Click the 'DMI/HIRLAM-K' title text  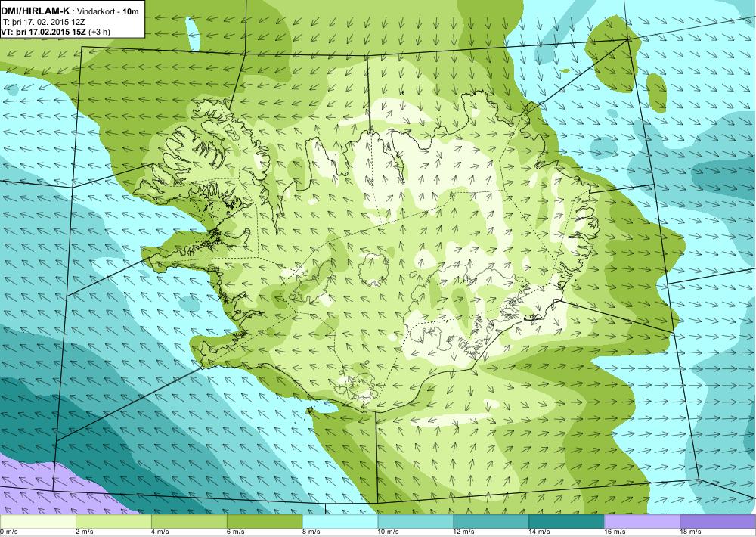click(36, 11)
